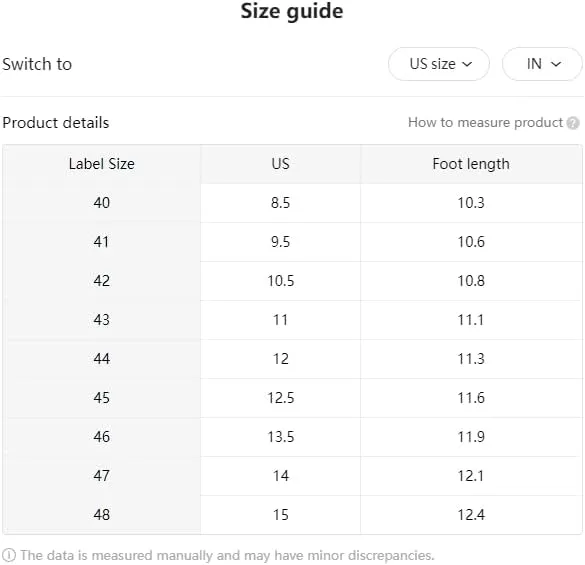585x565 pixels.
Task: Click foot length 11.3 cell
Action: click(x=471, y=359)
